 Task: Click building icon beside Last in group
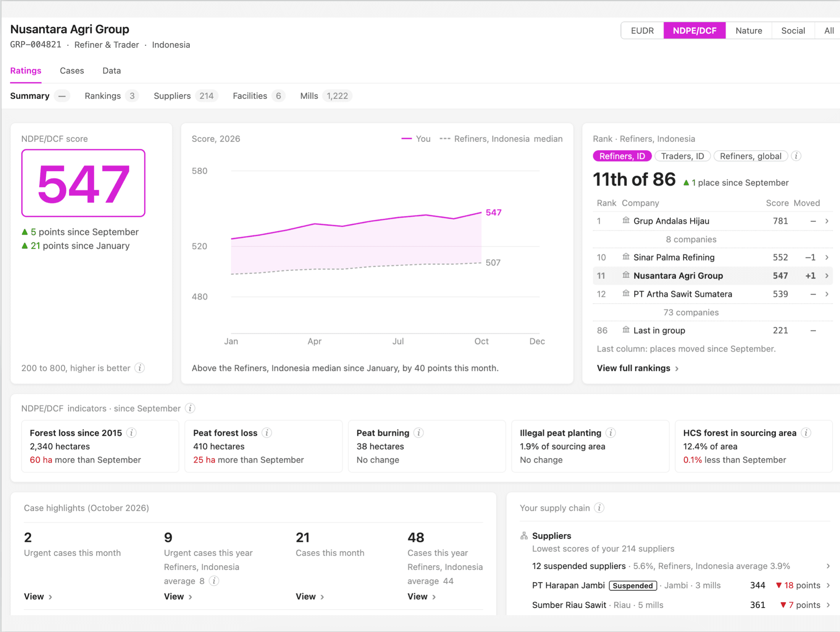click(626, 330)
